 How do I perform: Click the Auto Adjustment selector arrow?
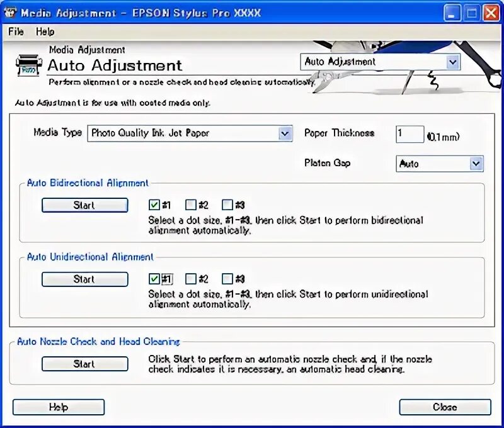pos(452,62)
